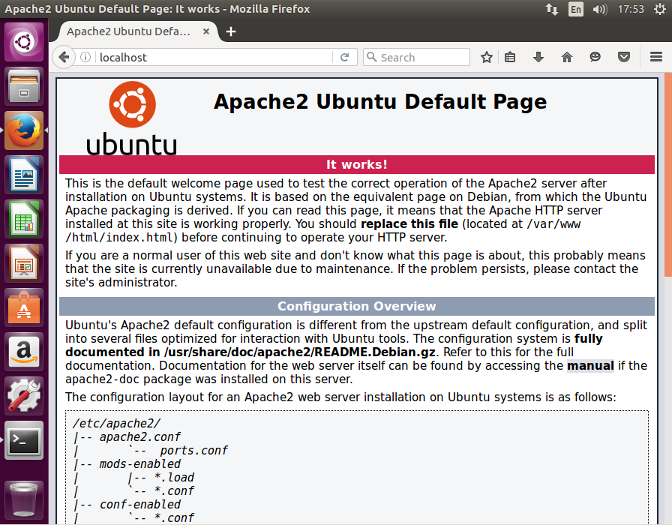Click the 'Apache2 Ubuntu Default Page' title

click(380, 102)
